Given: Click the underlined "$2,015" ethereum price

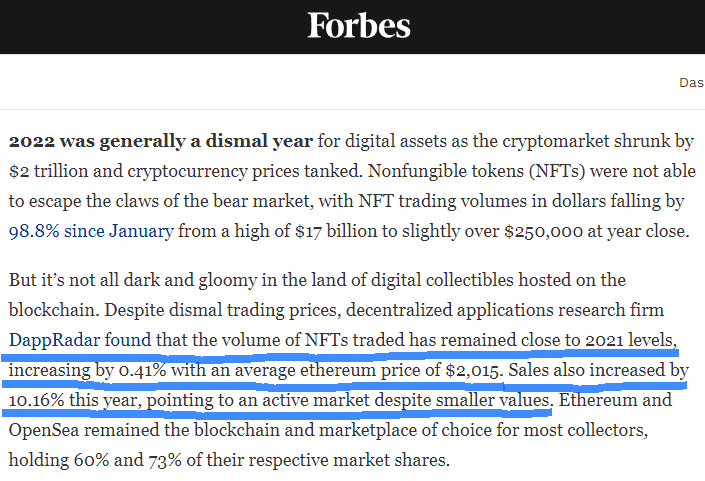Looking at the screenshot, I should 474,370.
